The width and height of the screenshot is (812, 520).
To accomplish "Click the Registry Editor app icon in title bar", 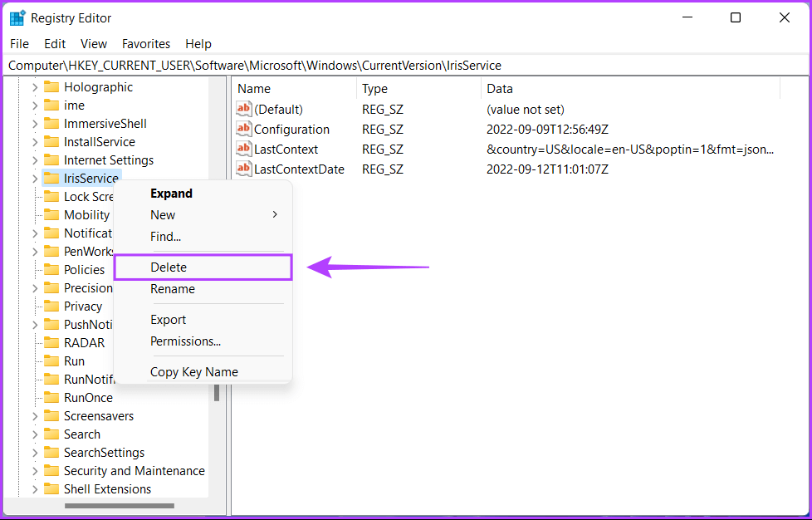I will [17, 17].
